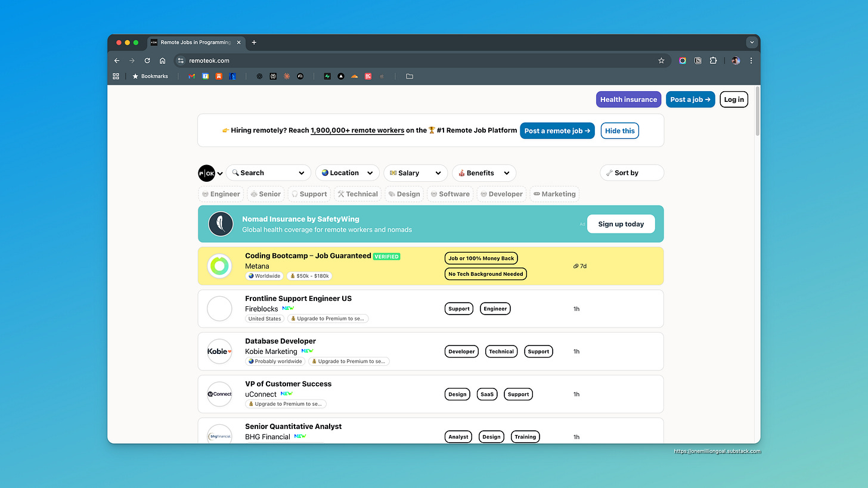Toggle the Design tag filter

[x=404, y=194]
